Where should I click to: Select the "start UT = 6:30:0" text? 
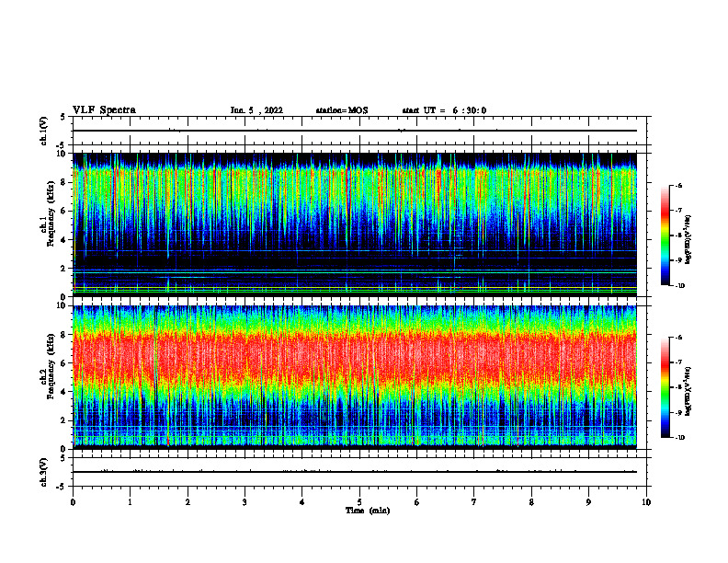coord(444,110)
